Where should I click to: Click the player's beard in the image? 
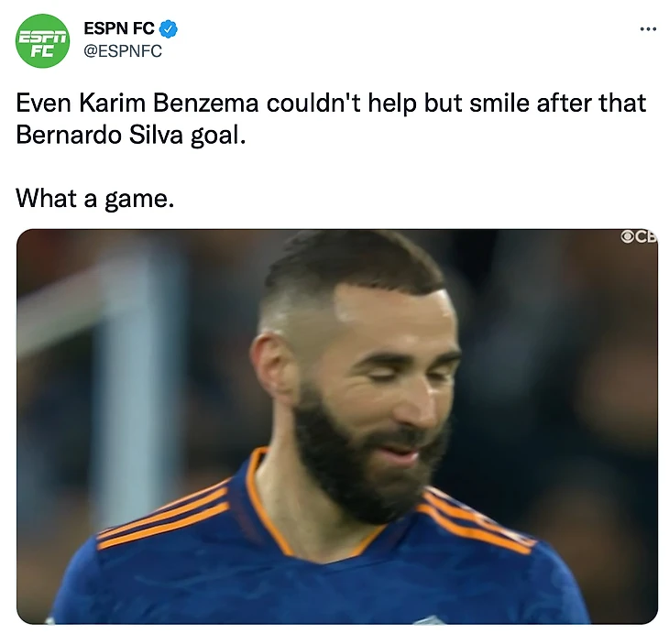tap(367, 461)
